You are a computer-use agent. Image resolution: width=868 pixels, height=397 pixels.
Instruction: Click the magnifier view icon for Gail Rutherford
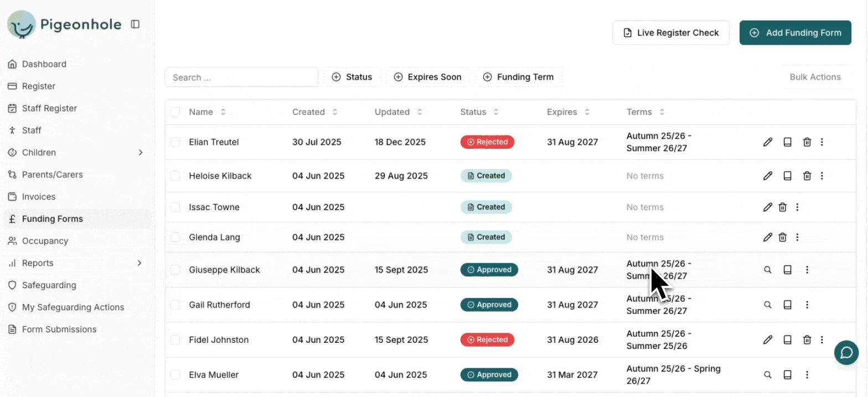[767, 305]
